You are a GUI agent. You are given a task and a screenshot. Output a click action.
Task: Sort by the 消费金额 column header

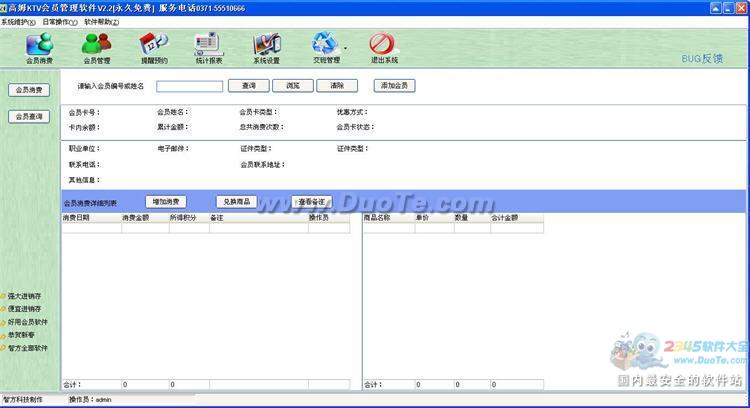(x=145, y=218)
